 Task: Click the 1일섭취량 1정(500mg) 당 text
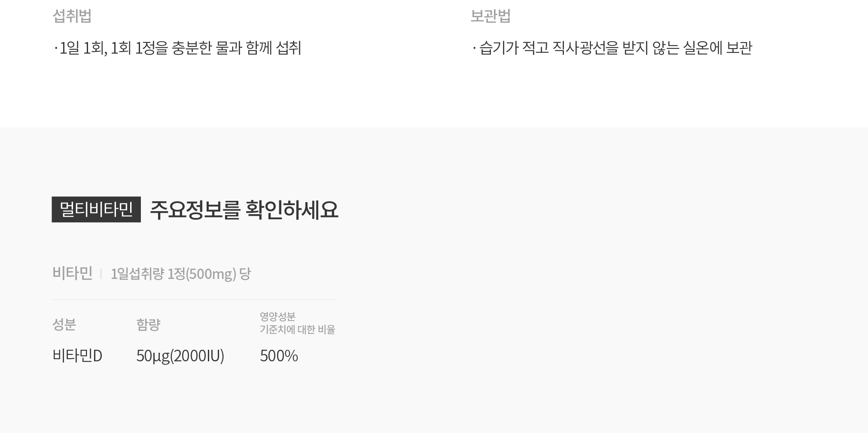pyautogui.click(x=181, y=274)
